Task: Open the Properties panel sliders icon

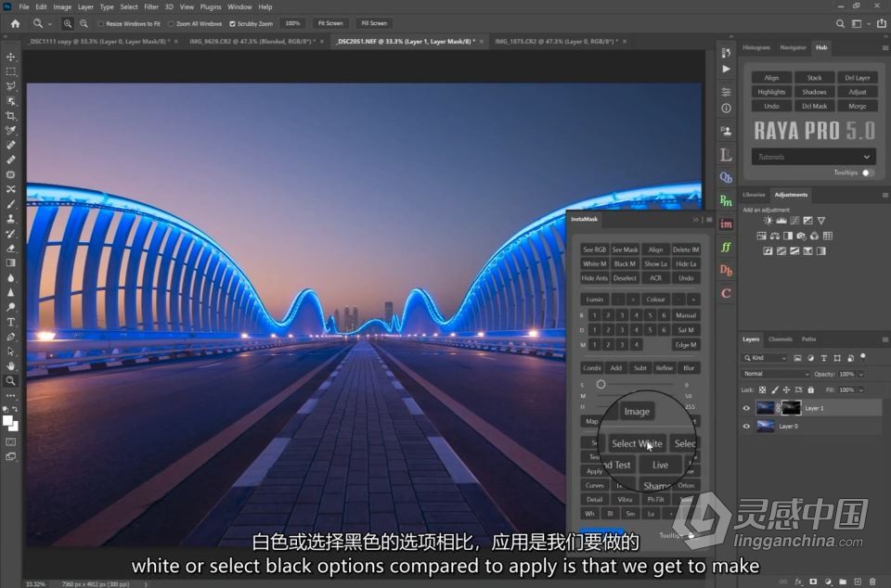Action: tap(726, 92)
